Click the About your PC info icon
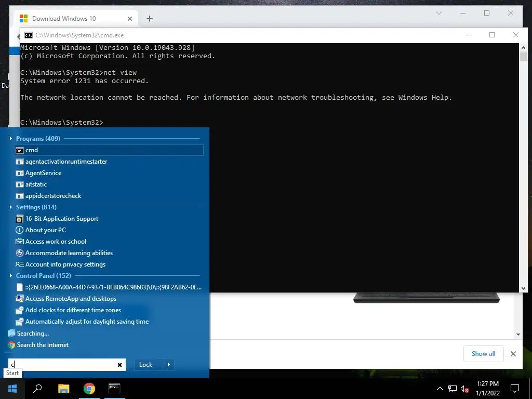The width and height of the screenshot is (532, 399). pos(20,230)
